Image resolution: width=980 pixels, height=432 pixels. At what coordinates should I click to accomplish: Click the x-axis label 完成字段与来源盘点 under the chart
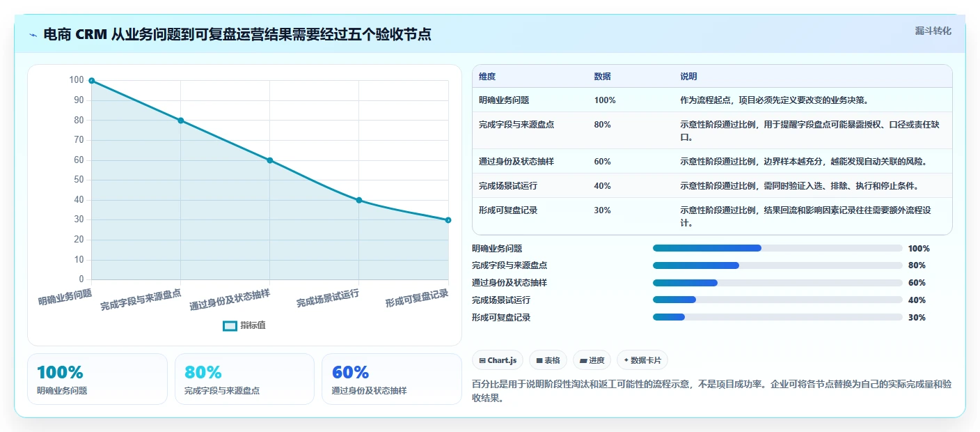click(141, 300)
